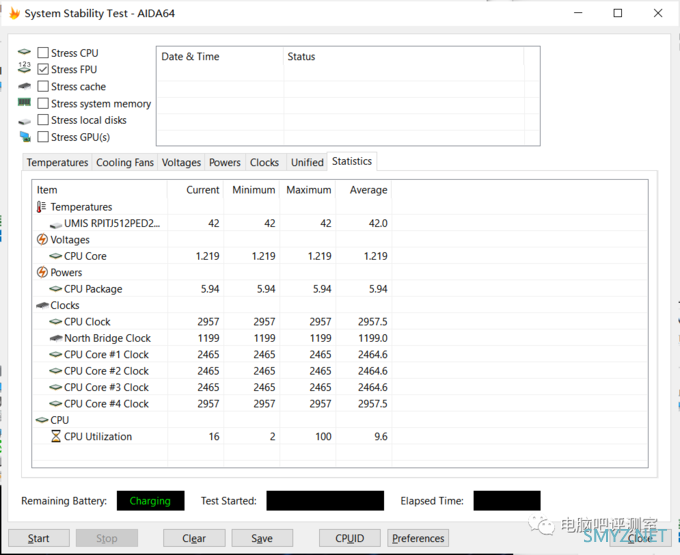Image resolution: width=680 pixels, height=555 pixels.
Task: Click the chip icon next to CPU Core #4 Clock
Action: pos(56,404)
